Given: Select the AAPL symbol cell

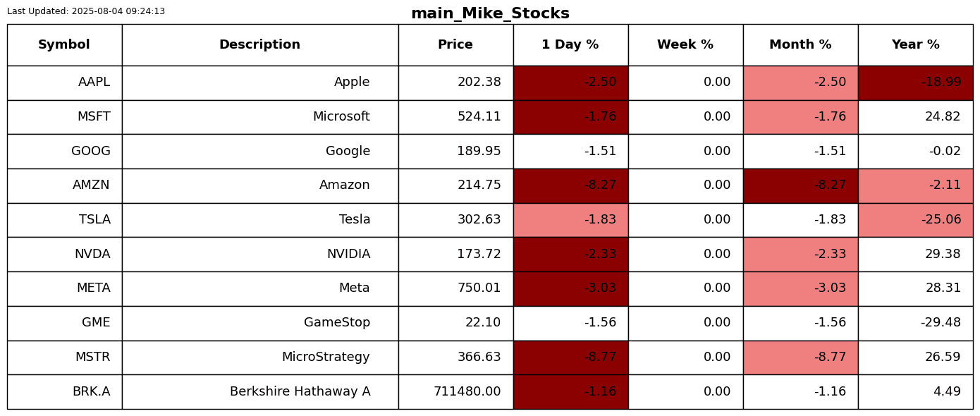Looking at the screenshot, I should [64, 82].
